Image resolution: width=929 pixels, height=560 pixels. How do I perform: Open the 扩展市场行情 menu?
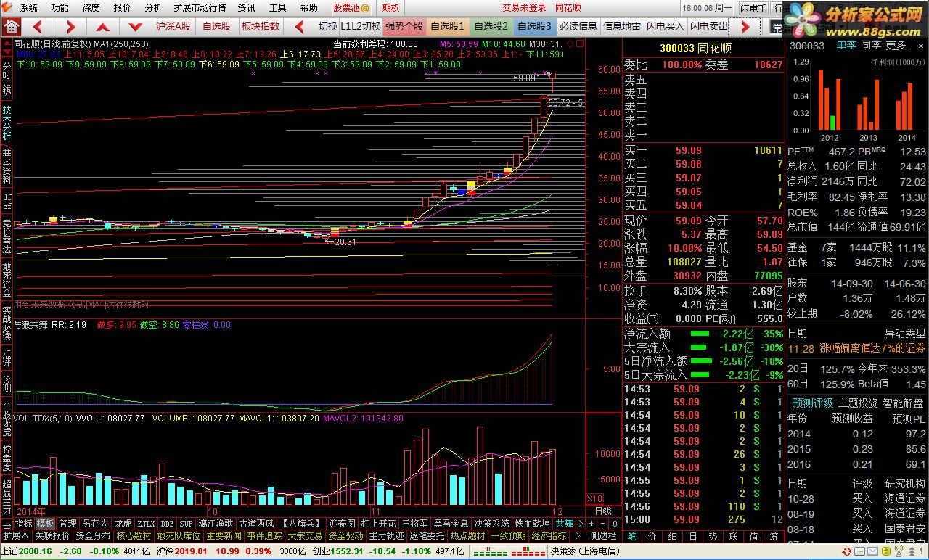(200, 8)
